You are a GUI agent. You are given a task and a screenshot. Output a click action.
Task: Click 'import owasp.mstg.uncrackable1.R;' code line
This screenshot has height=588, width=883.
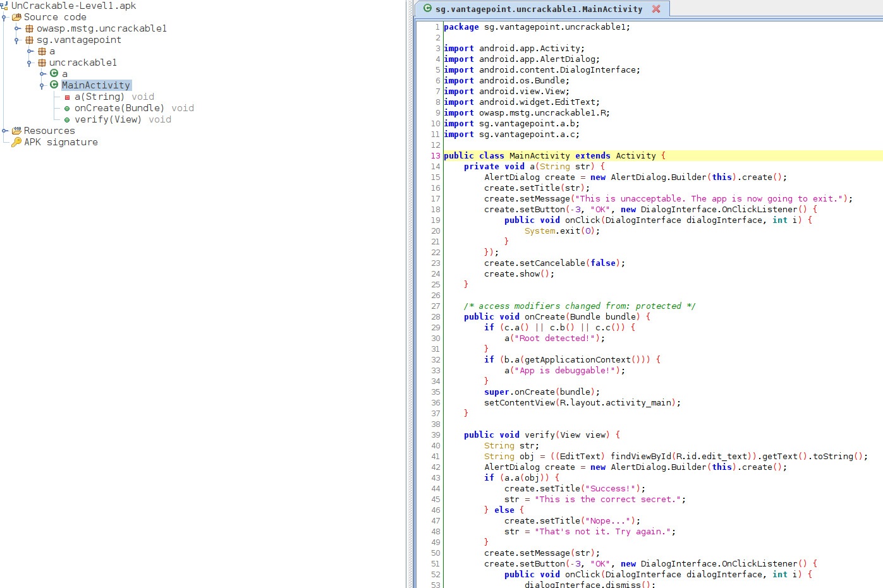pyautogui.click(x=527, y=112)
